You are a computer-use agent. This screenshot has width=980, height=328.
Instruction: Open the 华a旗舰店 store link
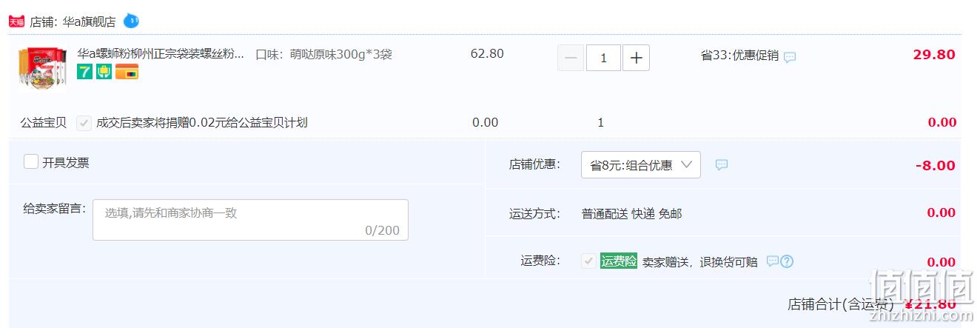click(x=89, y=21)
